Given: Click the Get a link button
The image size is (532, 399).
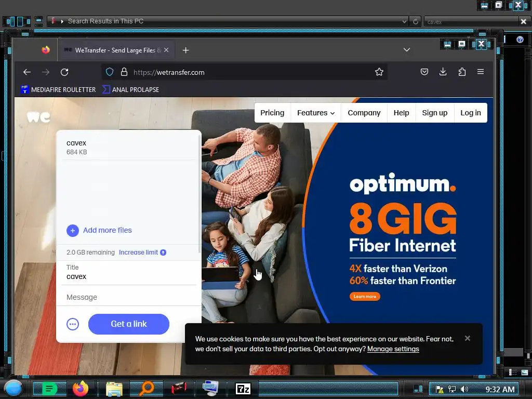Looking at the screenshot, I should pyautogui.click(x=129, y=324).
